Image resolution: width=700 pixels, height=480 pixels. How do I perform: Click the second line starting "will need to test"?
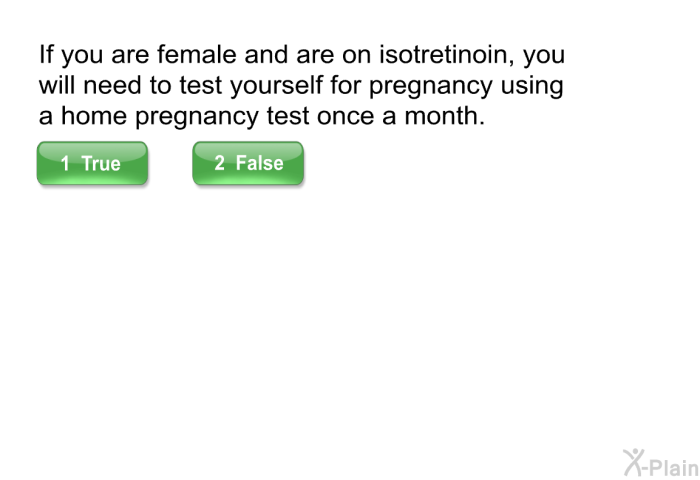click(301, 85)
